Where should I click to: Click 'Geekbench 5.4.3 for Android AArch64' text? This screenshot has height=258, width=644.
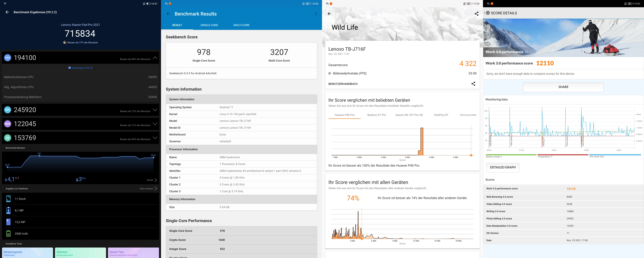(x=193, y=73)
